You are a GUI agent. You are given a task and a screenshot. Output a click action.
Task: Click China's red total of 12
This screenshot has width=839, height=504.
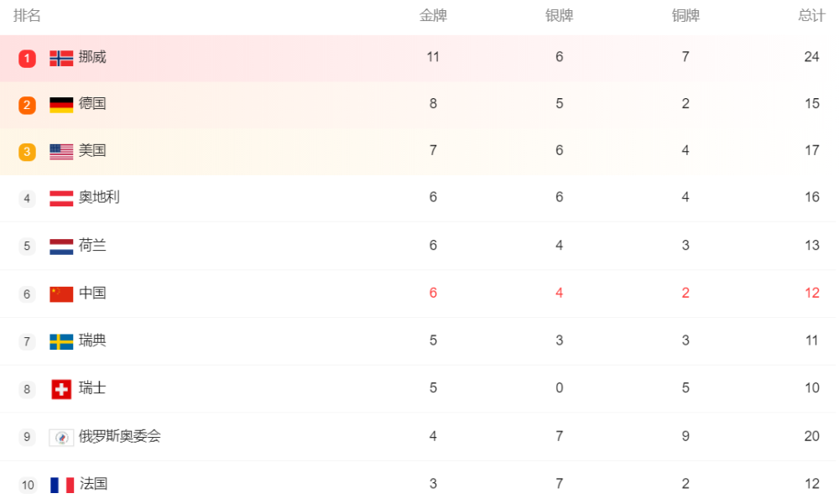[811, 293]
